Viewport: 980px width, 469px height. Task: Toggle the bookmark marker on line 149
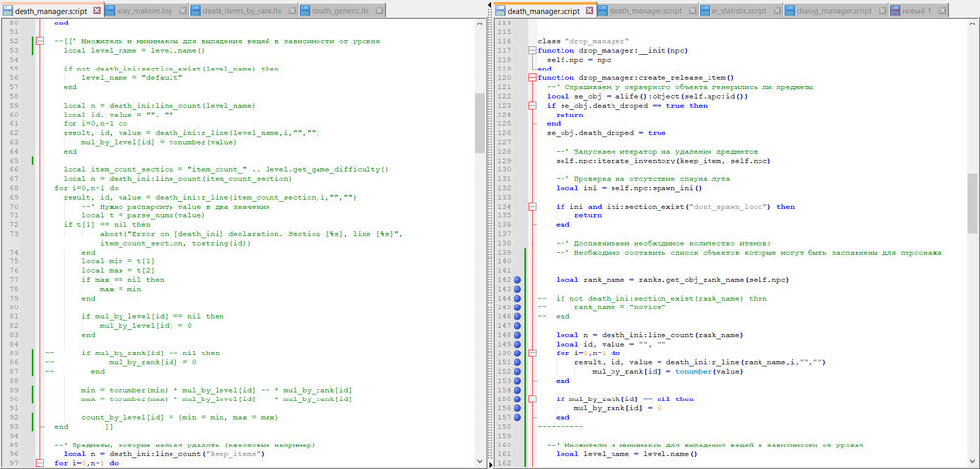[517, 344]
